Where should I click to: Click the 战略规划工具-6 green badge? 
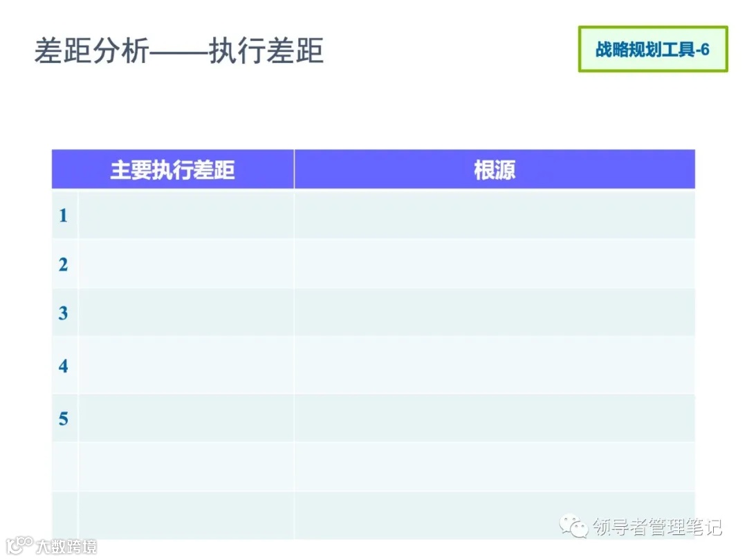click(x=653, y=48)
